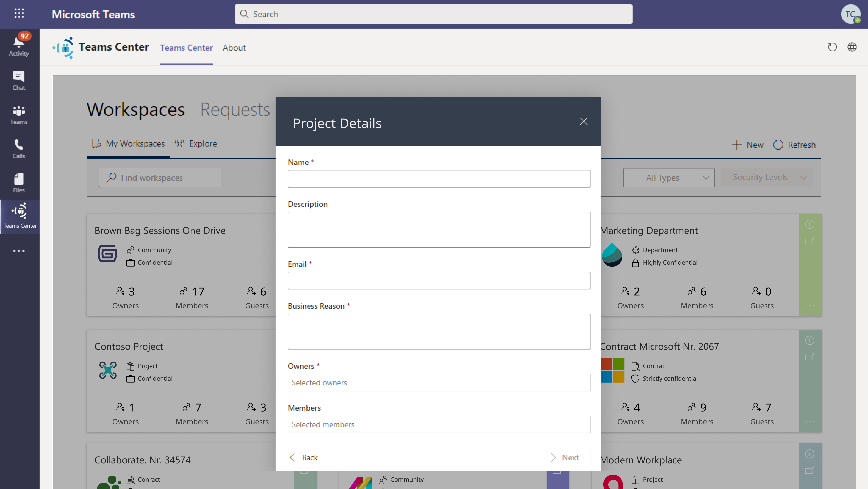Click the Teams Center logo
Viewport: 868px width, 489px height.
pyautogui.click(x=63, y=48)
